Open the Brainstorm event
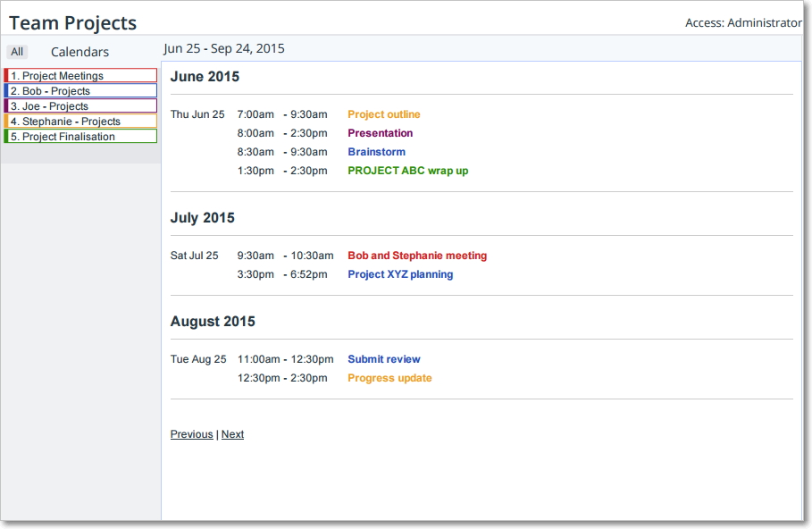The image size is (812, 529). [x=376, y=152]
